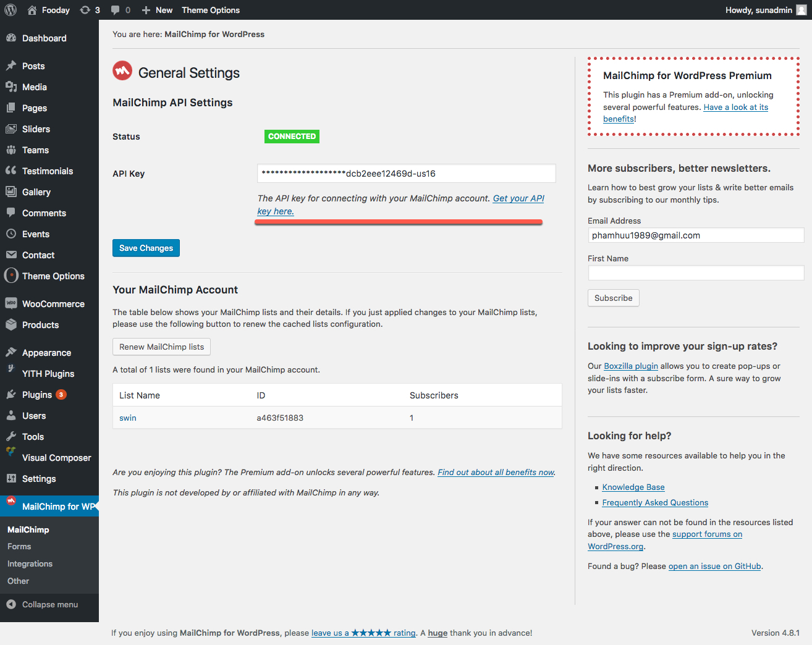Click the Appearance brush icon
This screenshot has width=812, height=645.
[x=11, y=352]
